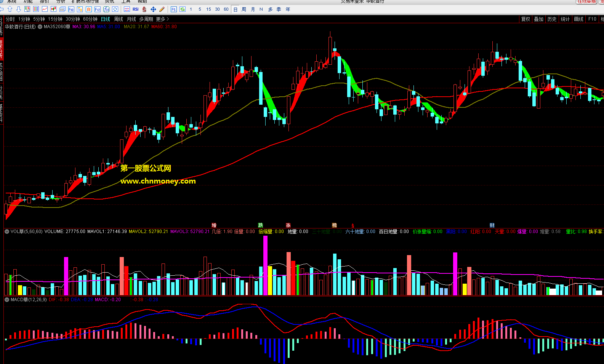Click the F10 company info toolbar icon

click(x=71, y=9)
